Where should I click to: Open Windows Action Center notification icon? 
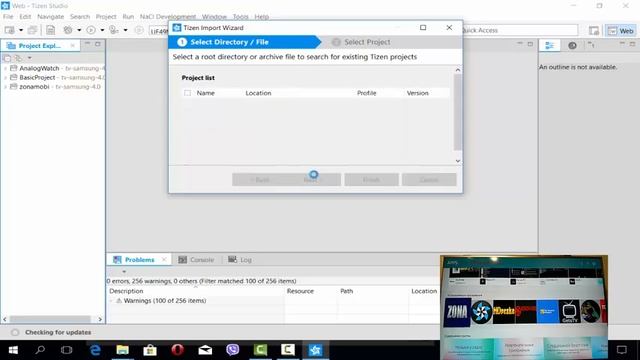622,350
